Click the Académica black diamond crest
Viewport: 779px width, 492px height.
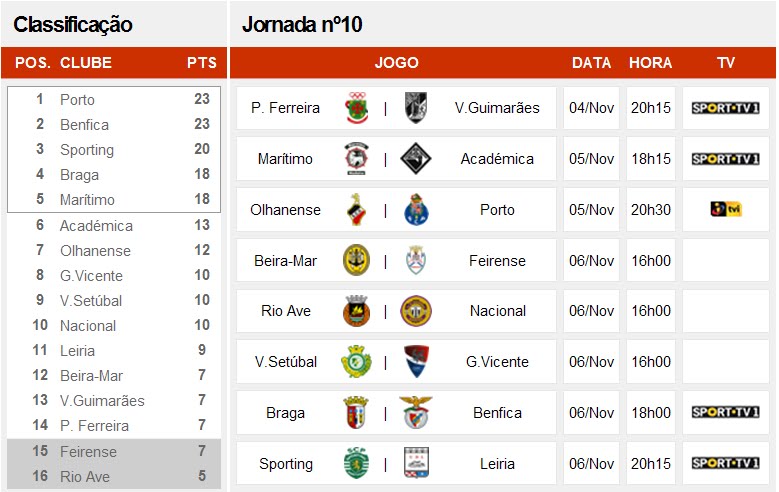(415, 159)
